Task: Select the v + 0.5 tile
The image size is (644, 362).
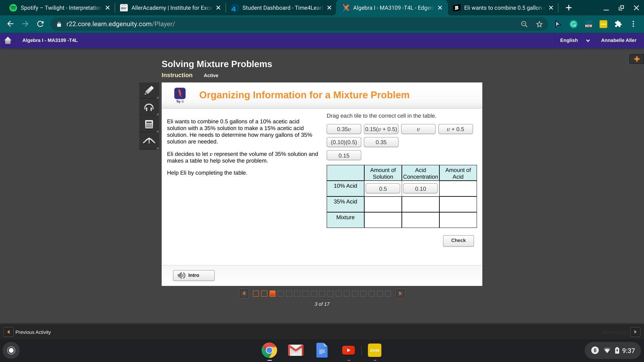Action: [455, 129]
